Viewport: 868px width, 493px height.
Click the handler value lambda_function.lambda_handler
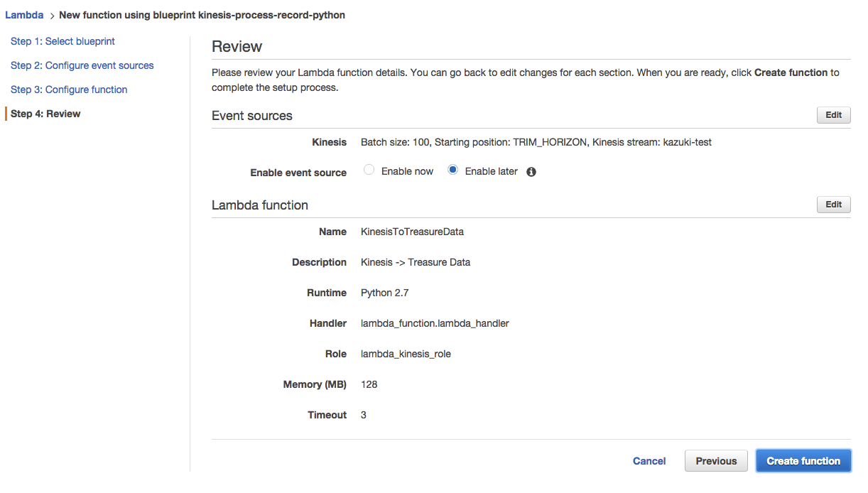pyautogui.click(x=435, y=323)
